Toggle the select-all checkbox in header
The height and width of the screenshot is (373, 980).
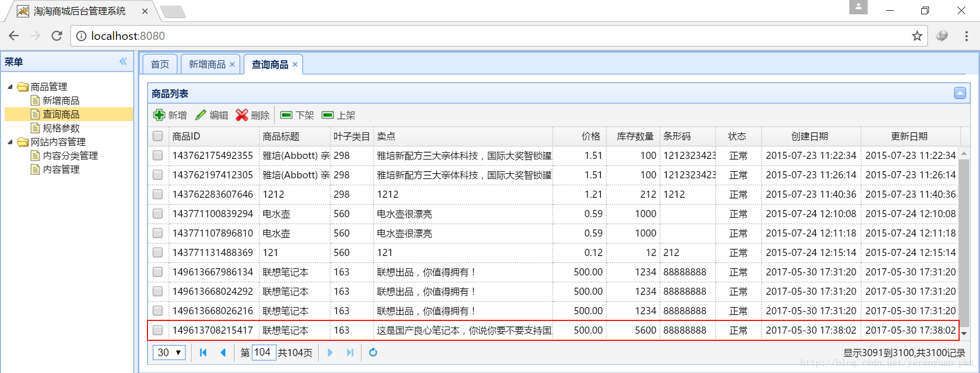pos(158,136)
